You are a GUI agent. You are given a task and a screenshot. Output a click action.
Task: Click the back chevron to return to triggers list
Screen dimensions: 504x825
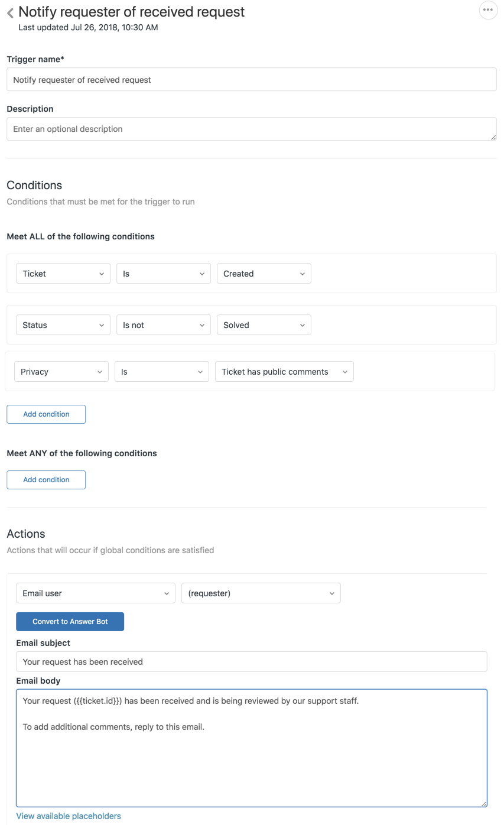[9, 11]
